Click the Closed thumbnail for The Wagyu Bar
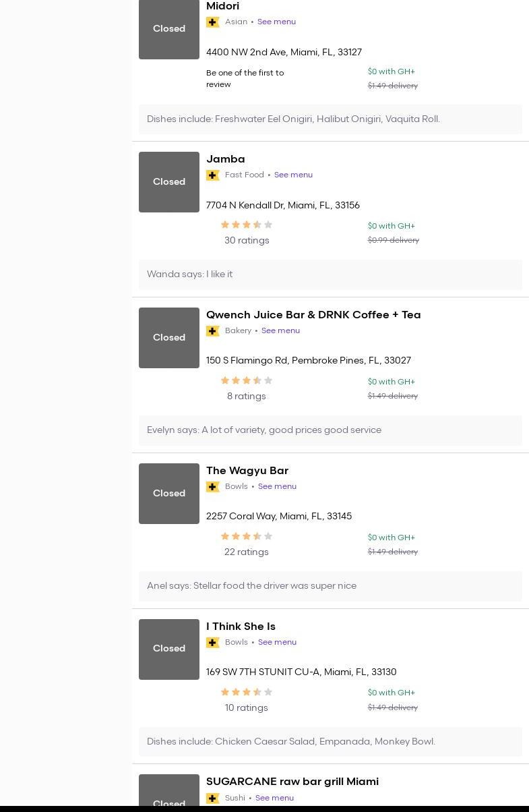Viewport: 529px width, 812px height. (169, 494)
